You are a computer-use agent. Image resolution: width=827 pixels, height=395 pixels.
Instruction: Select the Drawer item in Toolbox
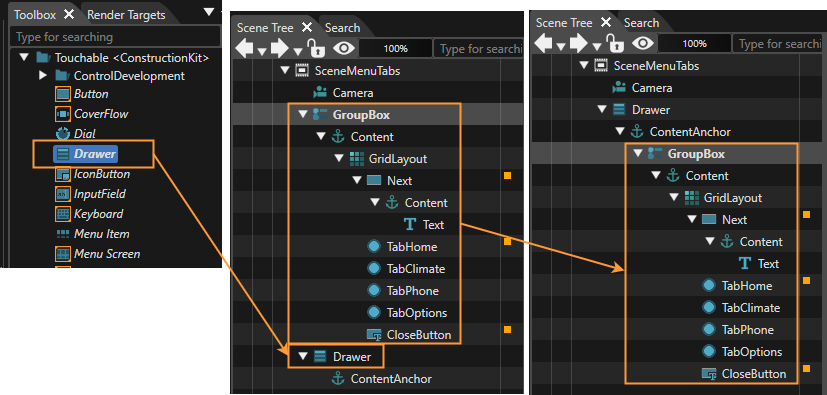coord(86,154)
